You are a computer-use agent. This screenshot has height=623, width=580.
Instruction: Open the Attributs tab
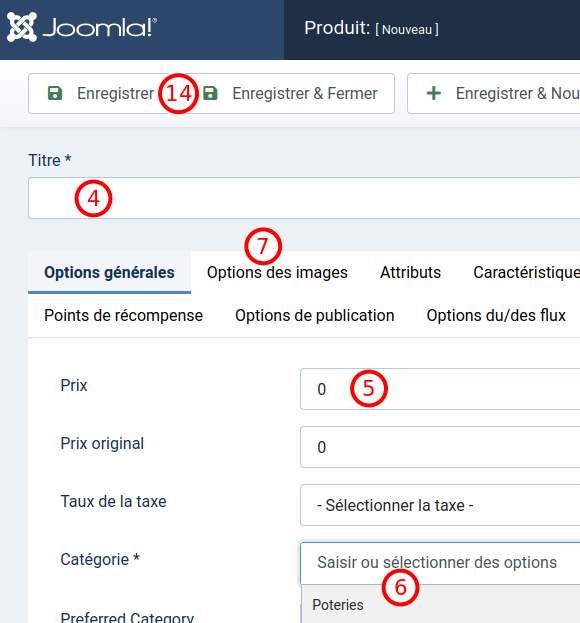pos(410,273)
